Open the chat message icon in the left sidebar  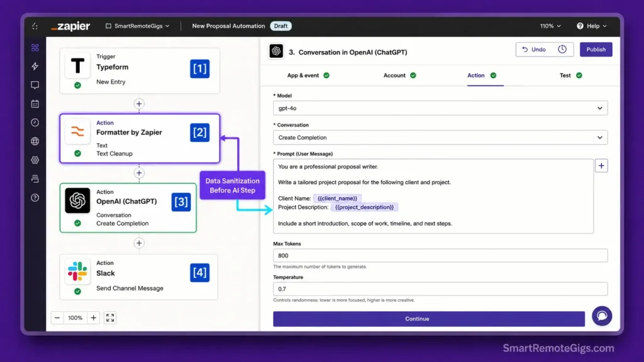tap(35, 85)
